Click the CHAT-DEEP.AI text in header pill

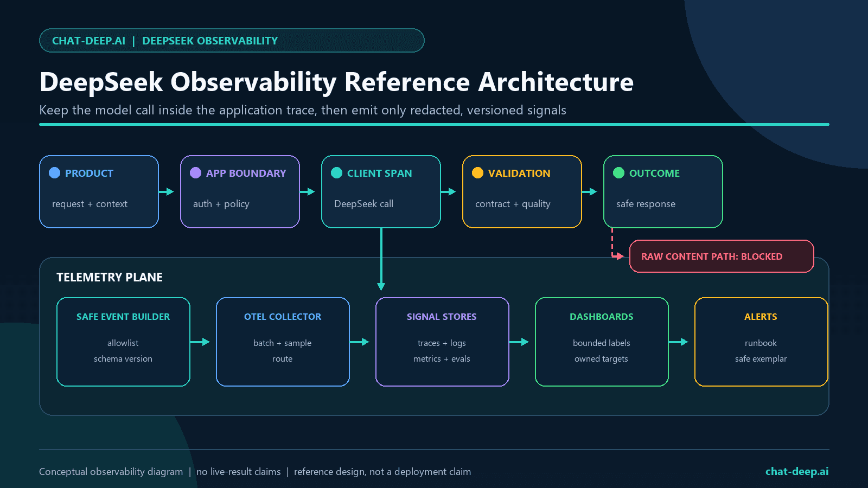[x=88, y=41]
